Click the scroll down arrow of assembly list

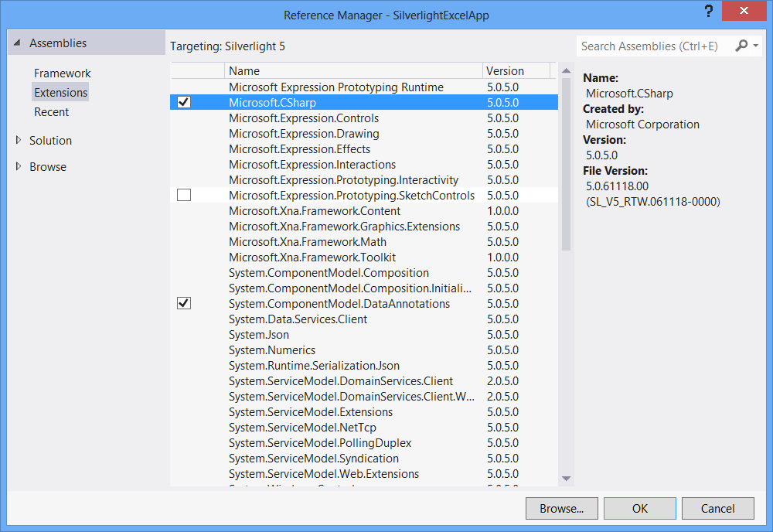(566, 479)
